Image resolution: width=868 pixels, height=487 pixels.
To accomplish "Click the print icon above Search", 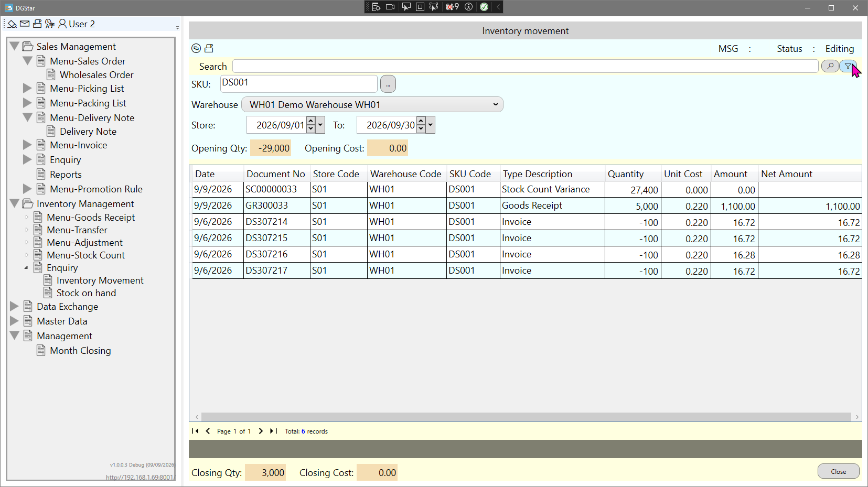I will click(x=209, y=48).
